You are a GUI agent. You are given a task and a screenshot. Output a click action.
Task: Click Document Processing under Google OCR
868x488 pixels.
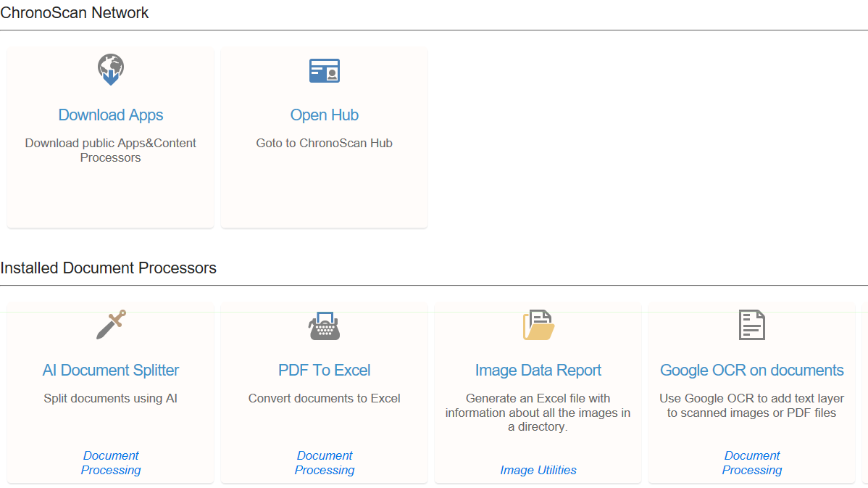pos(752,463)
